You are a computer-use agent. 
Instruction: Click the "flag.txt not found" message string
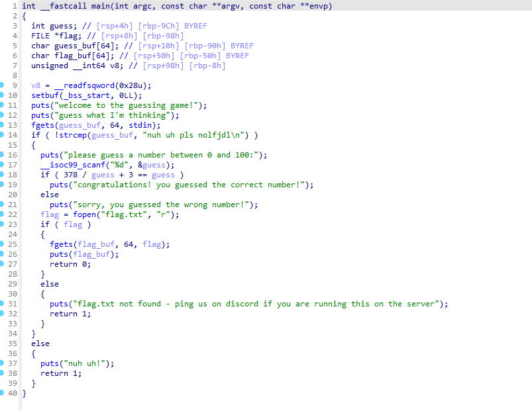(x=256, y=304)
